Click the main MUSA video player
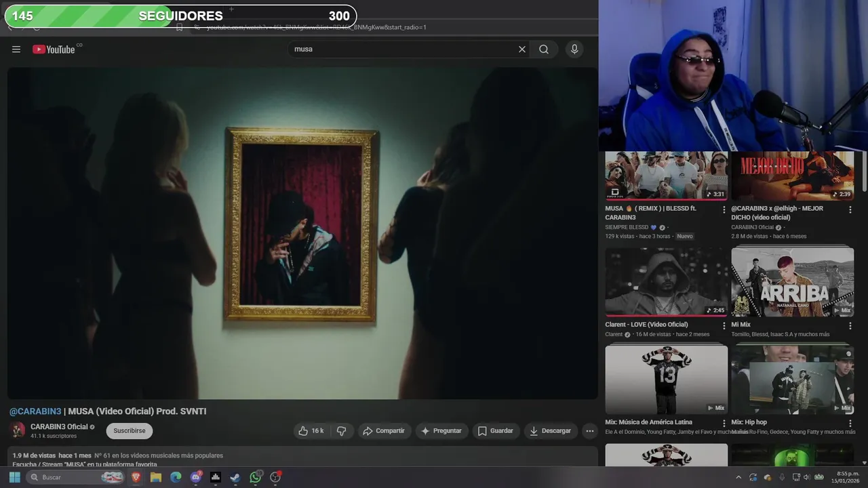This screenshot has width=868, height=488. tap(302, 232)
